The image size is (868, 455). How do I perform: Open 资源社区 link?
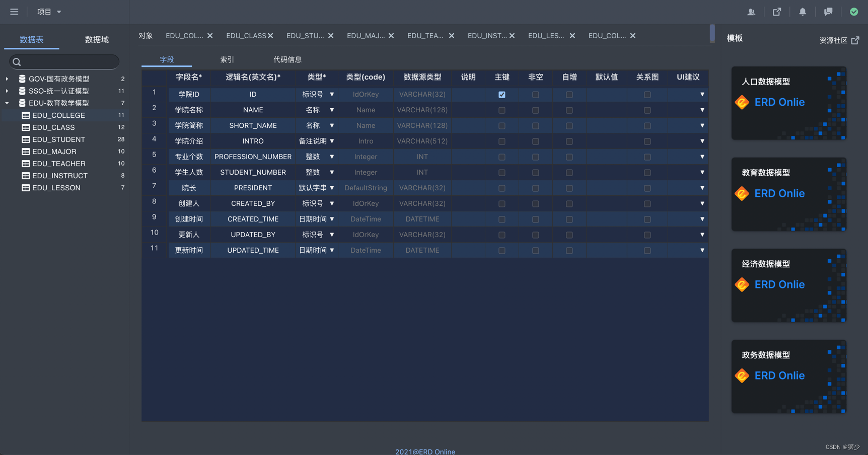click(x=834, y=40)
